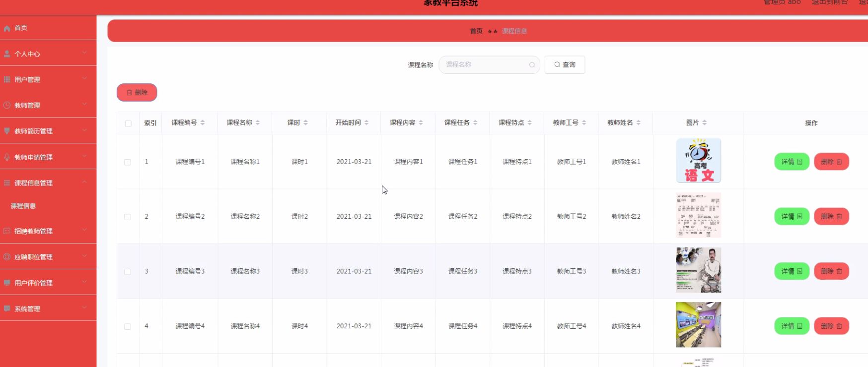Expand 招聘教师管理 chevron
Image resolution: width=868 pixels, height=367 pixels.
point(84,230)
